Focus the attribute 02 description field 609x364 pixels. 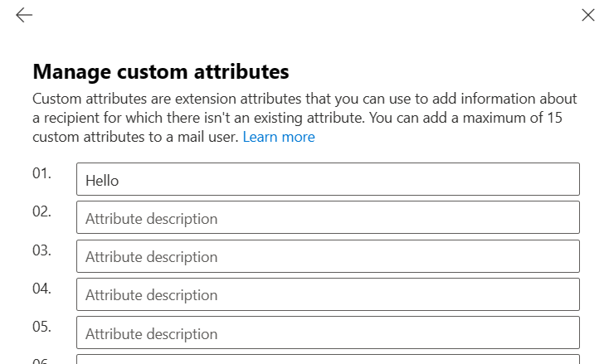328,218
